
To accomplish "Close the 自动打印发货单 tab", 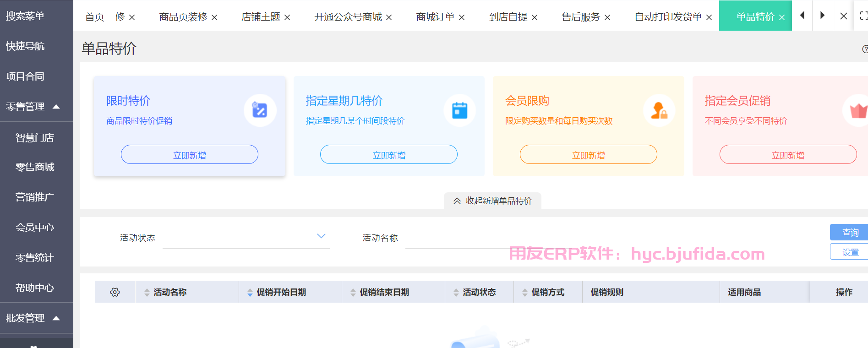I will pos(709,17).
